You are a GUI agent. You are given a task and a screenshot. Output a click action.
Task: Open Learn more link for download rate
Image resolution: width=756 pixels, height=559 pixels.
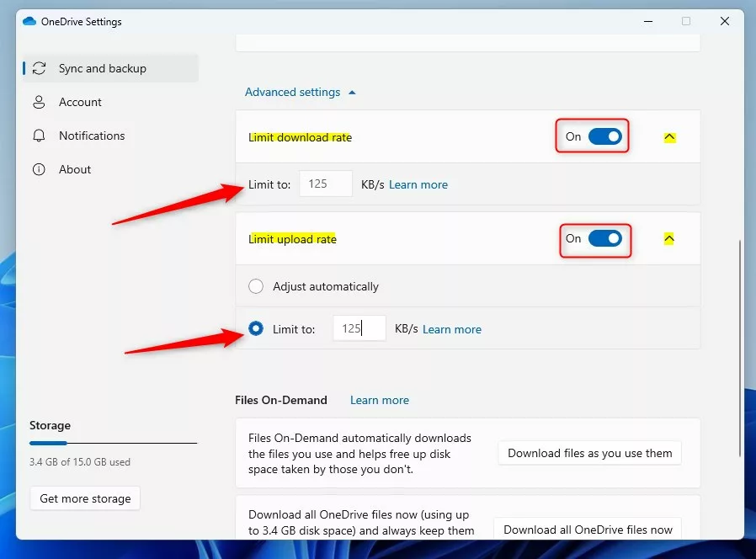(418, 184)
